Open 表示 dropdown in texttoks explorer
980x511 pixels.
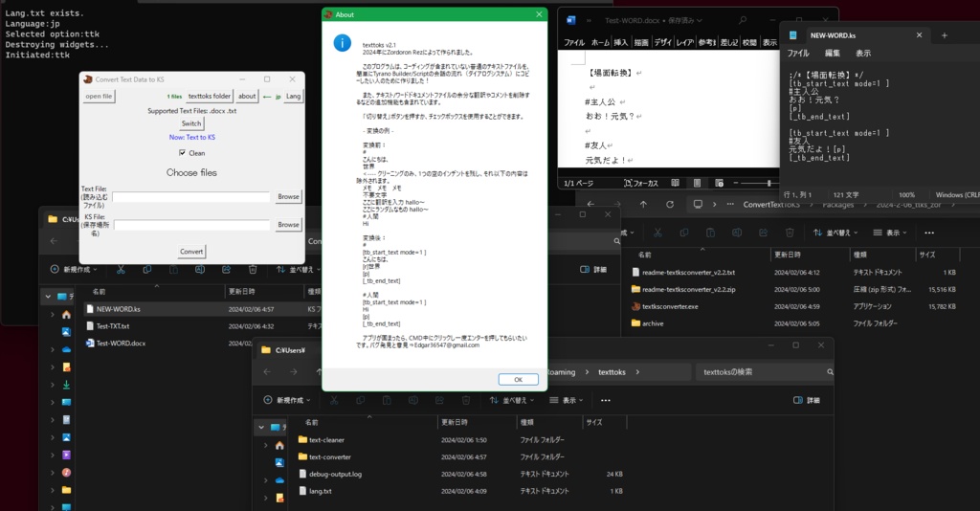tap(567, 400)
